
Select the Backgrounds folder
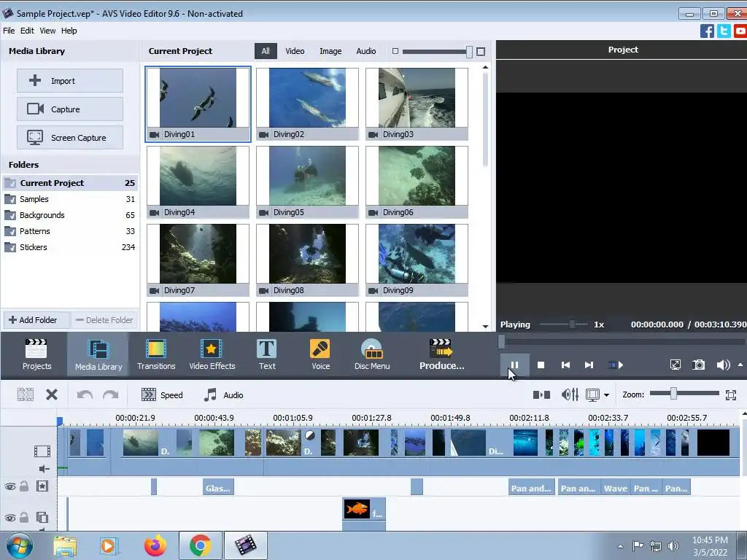coord(70,215)
